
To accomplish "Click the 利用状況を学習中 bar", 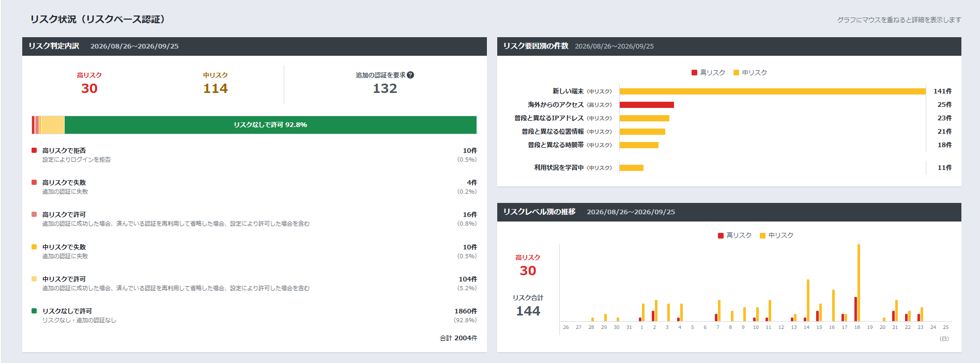I will pos(632,168).
